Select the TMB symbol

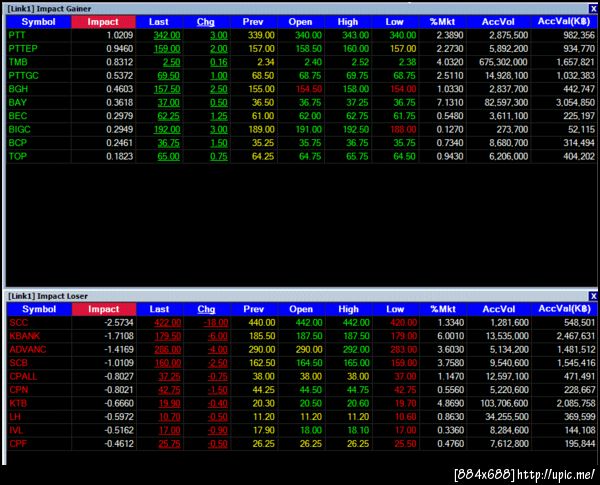18,62
